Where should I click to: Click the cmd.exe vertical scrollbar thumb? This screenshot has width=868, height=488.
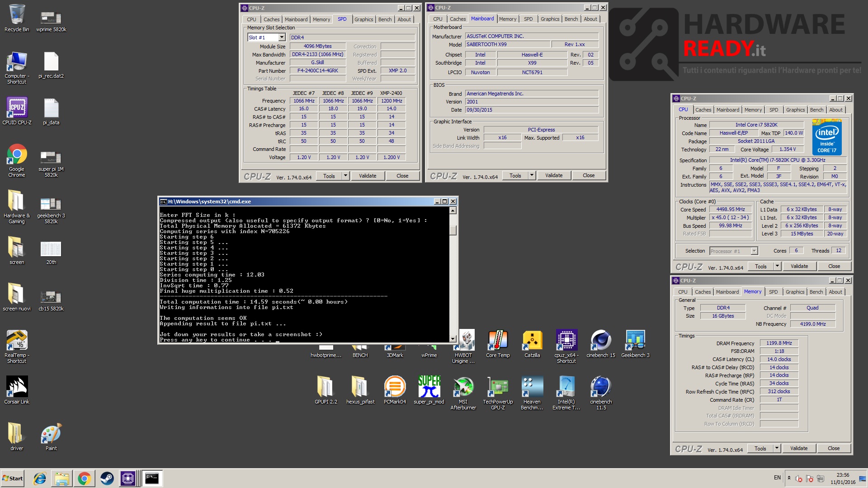tap(453, 230)
